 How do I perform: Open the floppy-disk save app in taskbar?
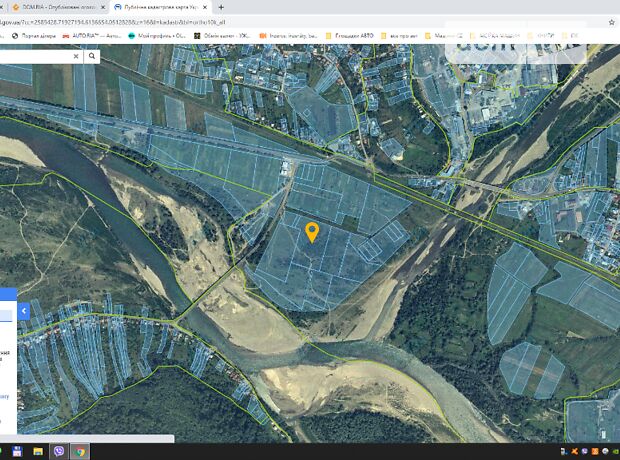coord(17,451)
